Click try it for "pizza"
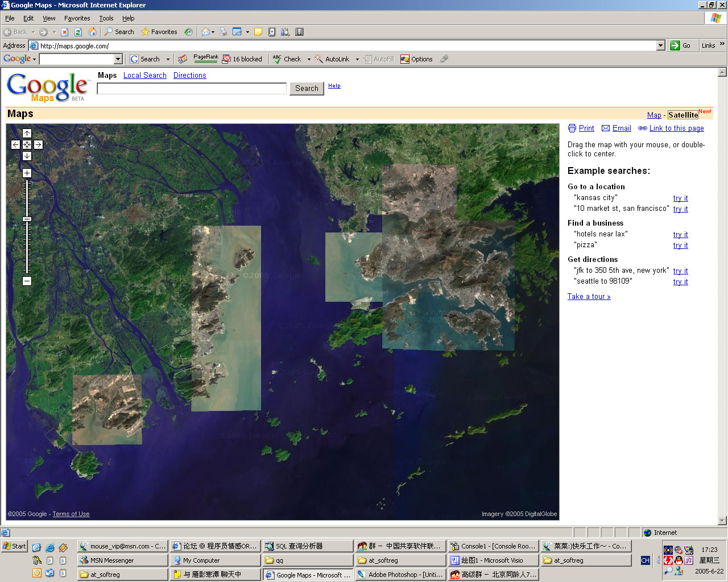The width and height of the screenshot is (728, 582). (681, 246)
